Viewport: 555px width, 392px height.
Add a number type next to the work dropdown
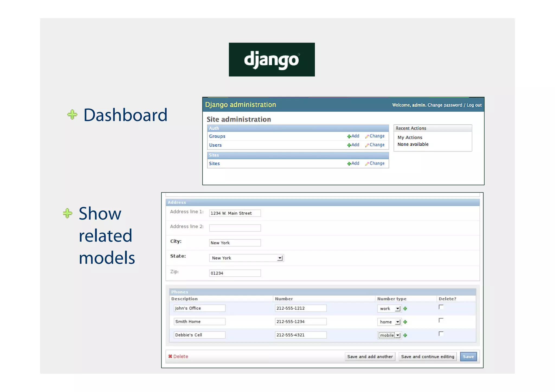click(405, 309)
